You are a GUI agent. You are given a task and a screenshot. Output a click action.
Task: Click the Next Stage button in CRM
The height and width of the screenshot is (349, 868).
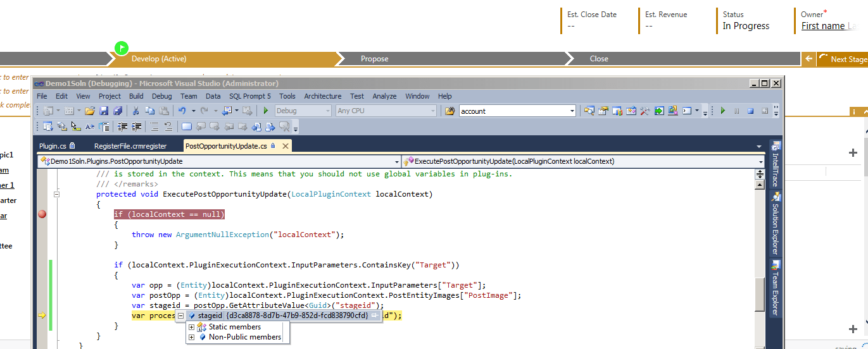click(843, 59)
